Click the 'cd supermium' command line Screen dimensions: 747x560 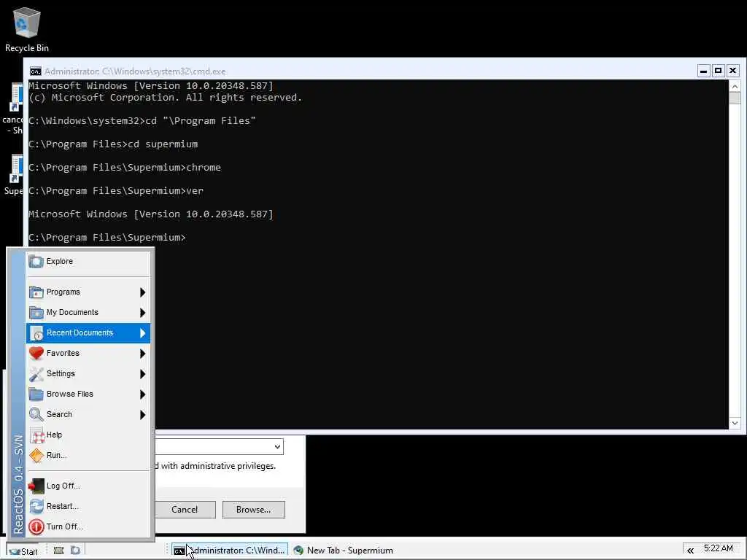pos(113,144)
